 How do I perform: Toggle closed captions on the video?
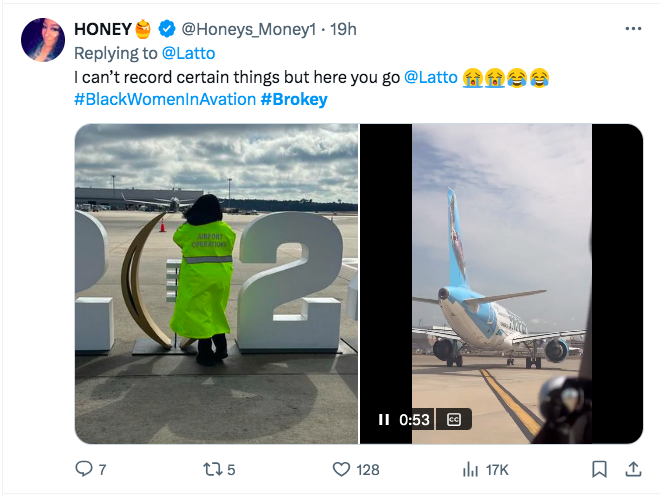tap(453, 420)
